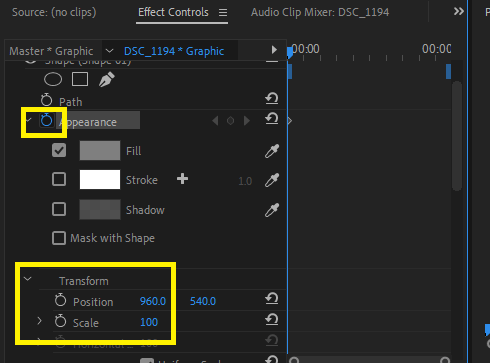Enable the Stroke checkbox

[59, 179]
